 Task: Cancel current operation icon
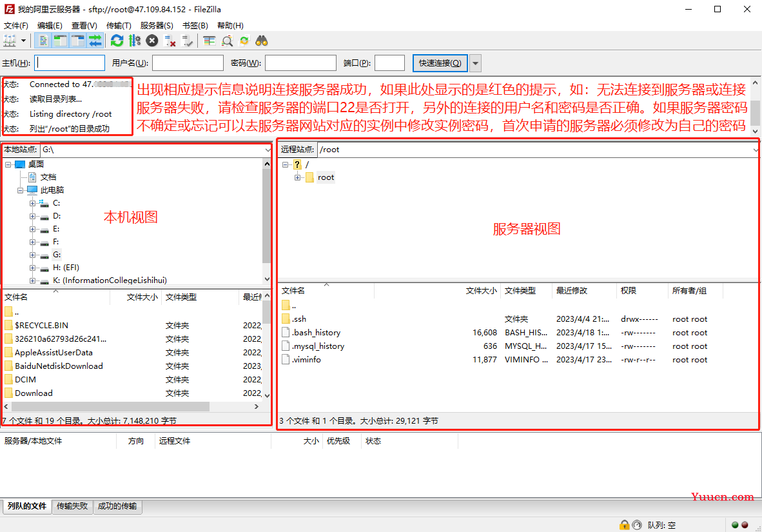[x=152, y=41]
